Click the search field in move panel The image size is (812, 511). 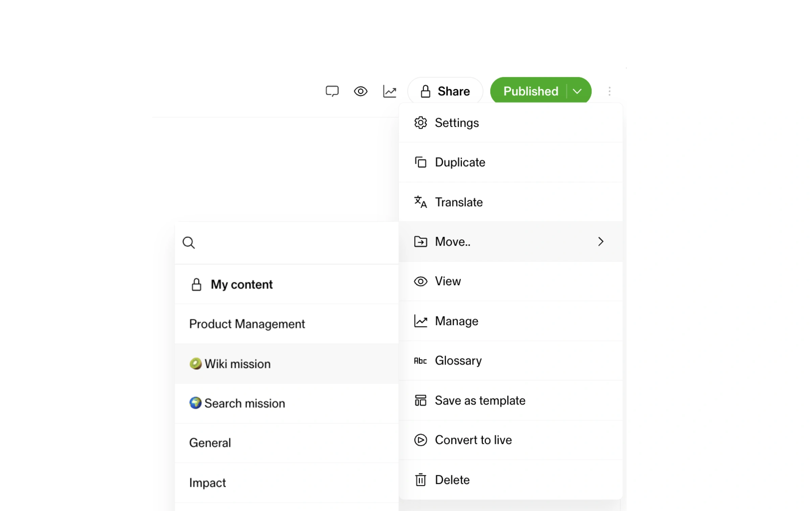(x=291, y=243)
